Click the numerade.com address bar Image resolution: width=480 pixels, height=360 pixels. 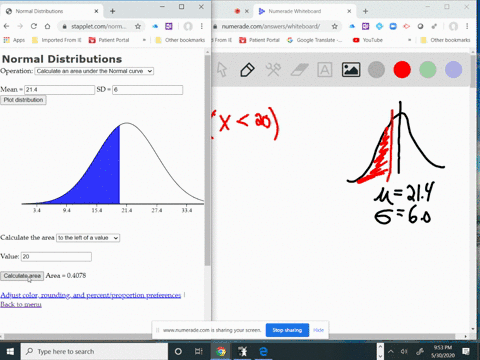click(271, 26)
